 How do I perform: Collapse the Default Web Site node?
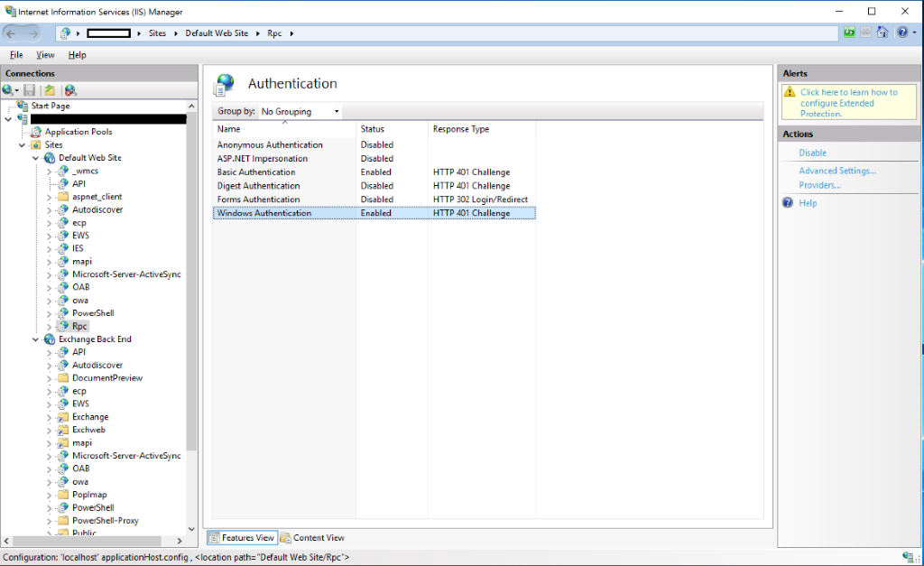[36, 158]
